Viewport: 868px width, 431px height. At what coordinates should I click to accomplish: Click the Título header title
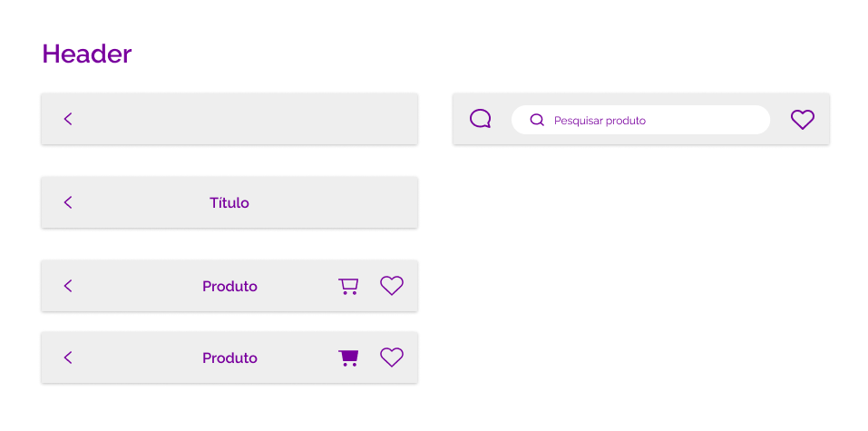229,202
